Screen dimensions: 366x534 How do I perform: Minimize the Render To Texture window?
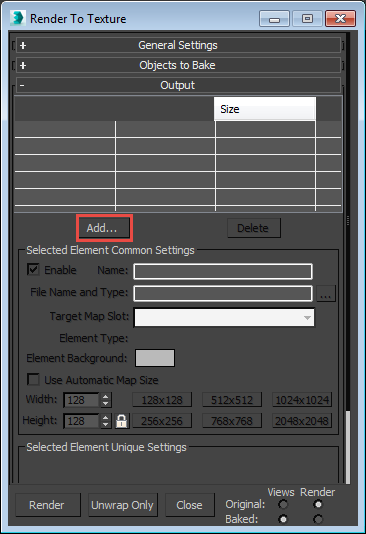pyautogui.click(x=274, y=18)
